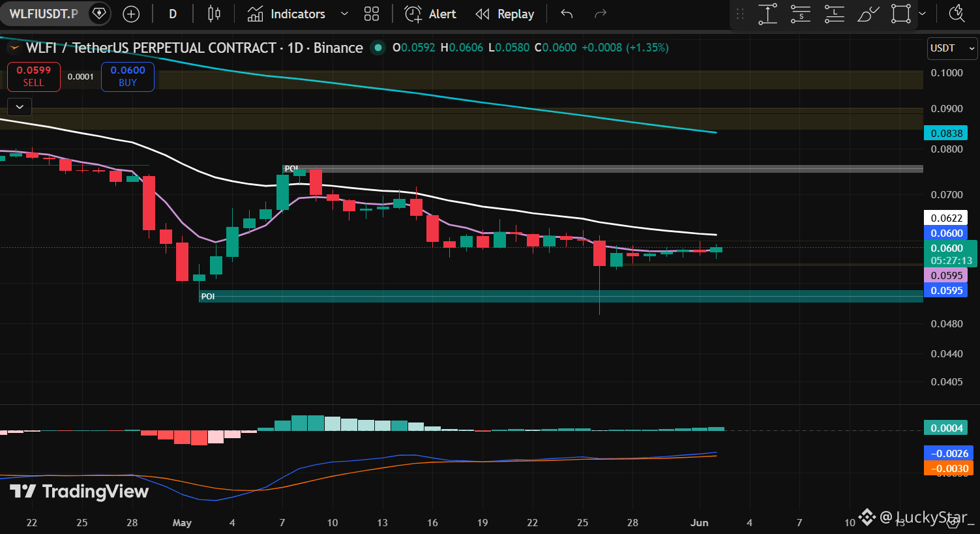Select the short position drawing tool
The image size is (980, 534).
point(801,14)
